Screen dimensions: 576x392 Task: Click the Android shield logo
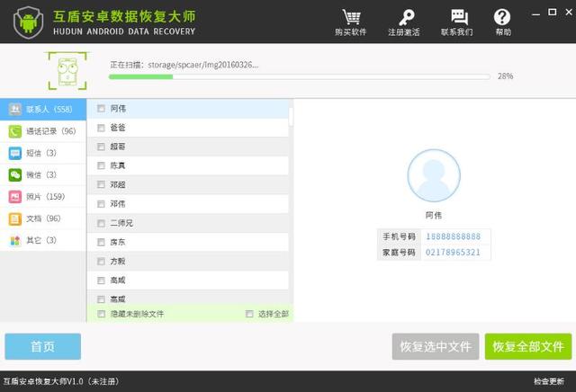(x=28, y=22)
